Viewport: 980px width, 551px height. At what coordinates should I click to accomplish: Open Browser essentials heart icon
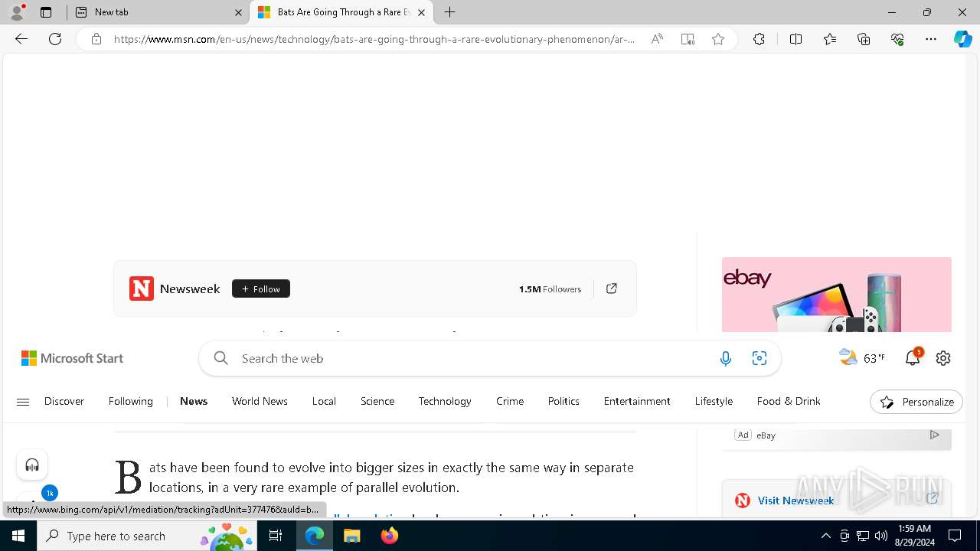897,39
